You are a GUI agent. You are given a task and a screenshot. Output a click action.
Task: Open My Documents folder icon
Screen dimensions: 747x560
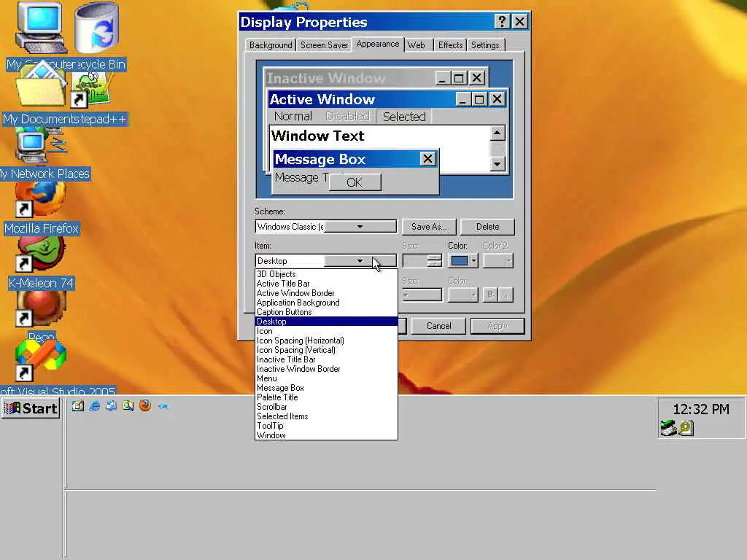coord(41,85)
